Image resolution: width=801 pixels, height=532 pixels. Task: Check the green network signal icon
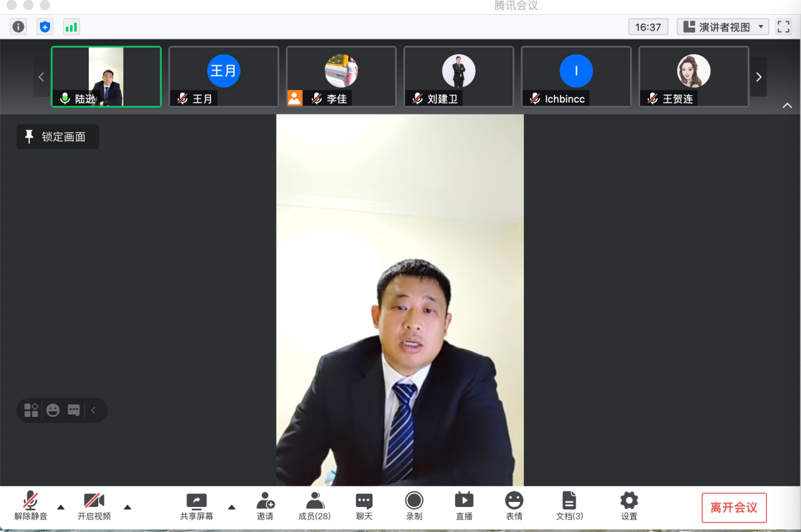(71, 27)
